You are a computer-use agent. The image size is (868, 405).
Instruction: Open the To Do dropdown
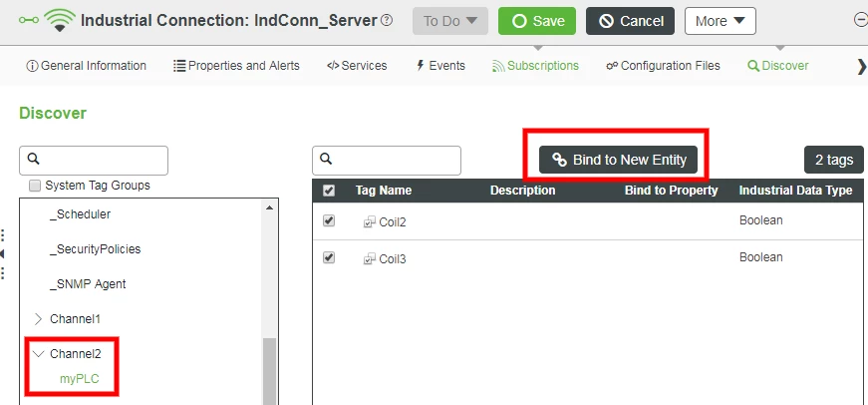pos(450,21)
